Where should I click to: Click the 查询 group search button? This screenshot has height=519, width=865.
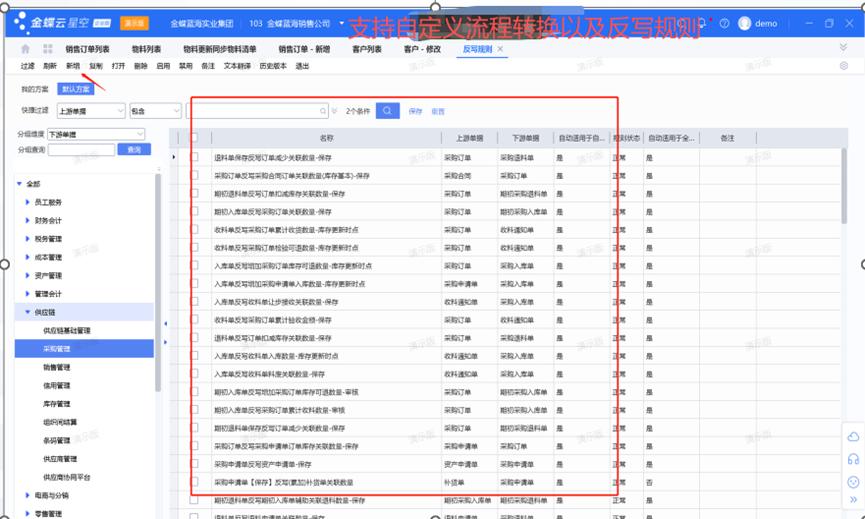[x=134, y=149]
